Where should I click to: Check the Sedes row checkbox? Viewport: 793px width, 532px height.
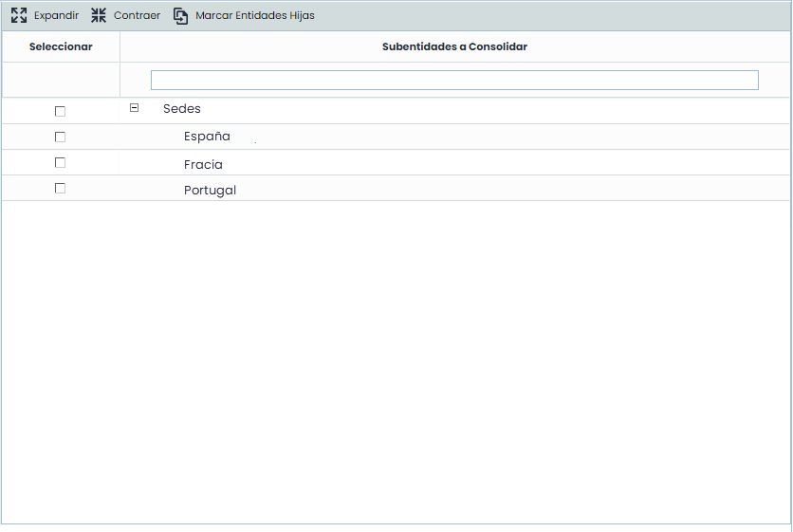pyautogui.click(x=60, y=111)
